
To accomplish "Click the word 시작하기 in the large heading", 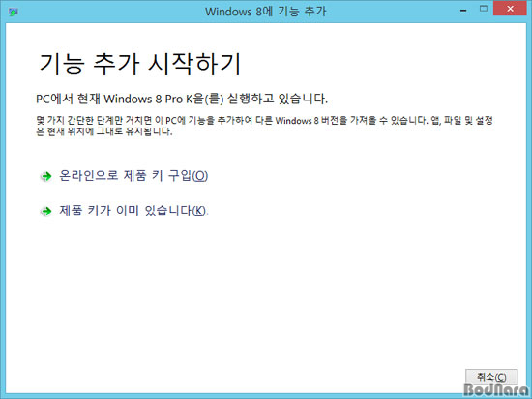I will point(194,64).
